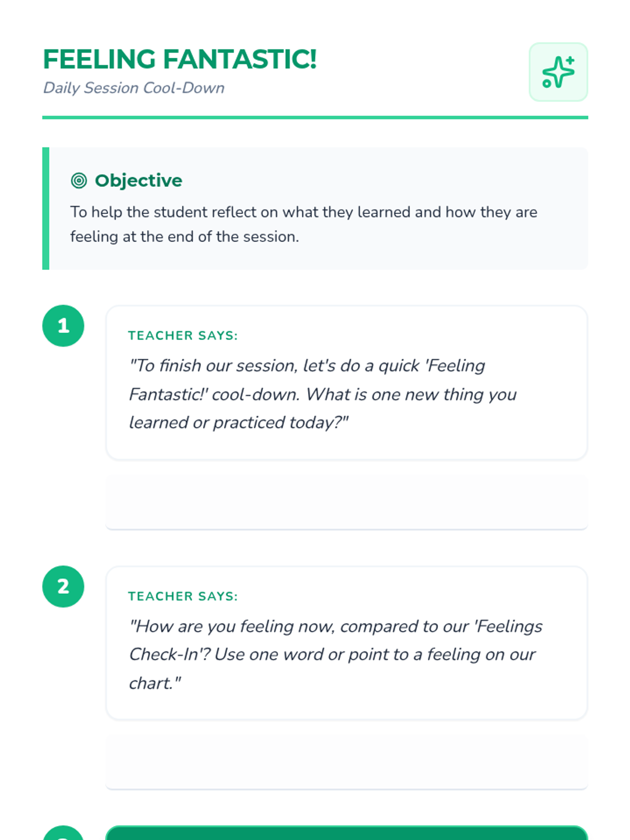This screenshot has width=630, height=840.
Task: Click the green bar at bottom
Action: pyautogui.click(x=346, y=833)
